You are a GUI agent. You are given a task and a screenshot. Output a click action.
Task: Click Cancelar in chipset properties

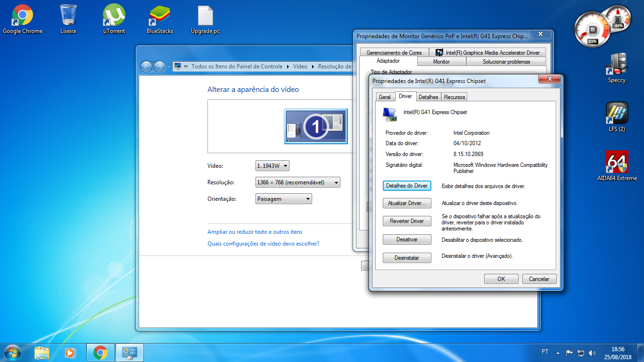pos(539,279)
